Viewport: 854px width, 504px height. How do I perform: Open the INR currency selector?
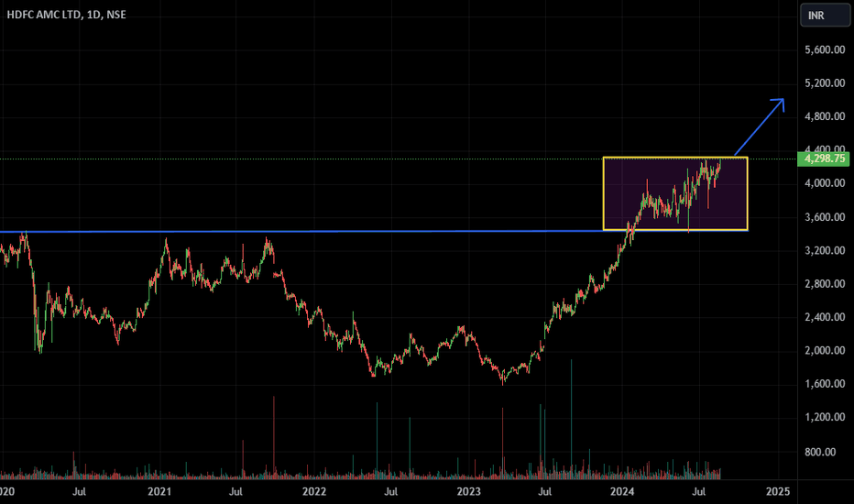[825, 16]
